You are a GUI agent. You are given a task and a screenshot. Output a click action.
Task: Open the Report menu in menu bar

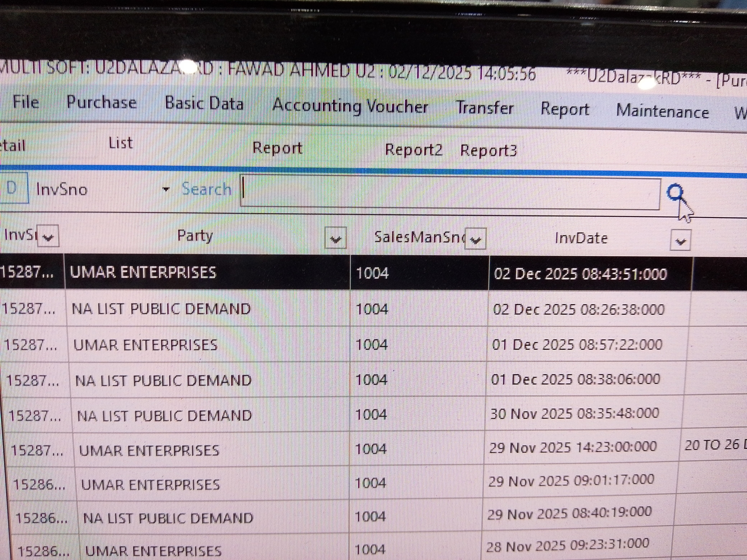click(x=565, y=110)
